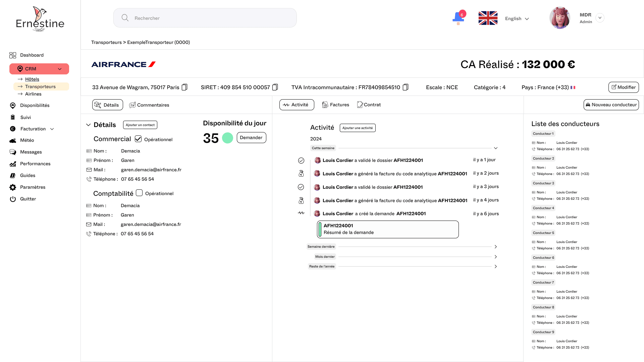The height and width of the screenshot is (362, 644).
Task: Collapse the Cette semaine activity section
Action: pyautogui.click(x=495, y=148)
